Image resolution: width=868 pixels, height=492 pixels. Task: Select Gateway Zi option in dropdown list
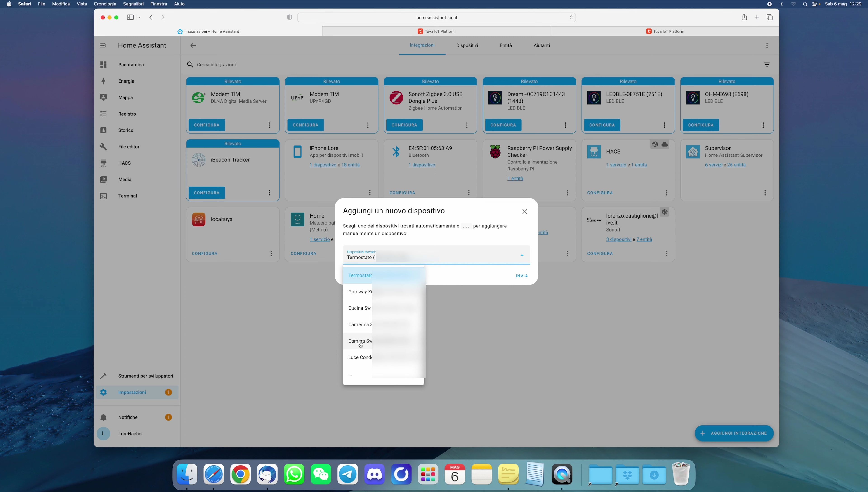point(383,292)
